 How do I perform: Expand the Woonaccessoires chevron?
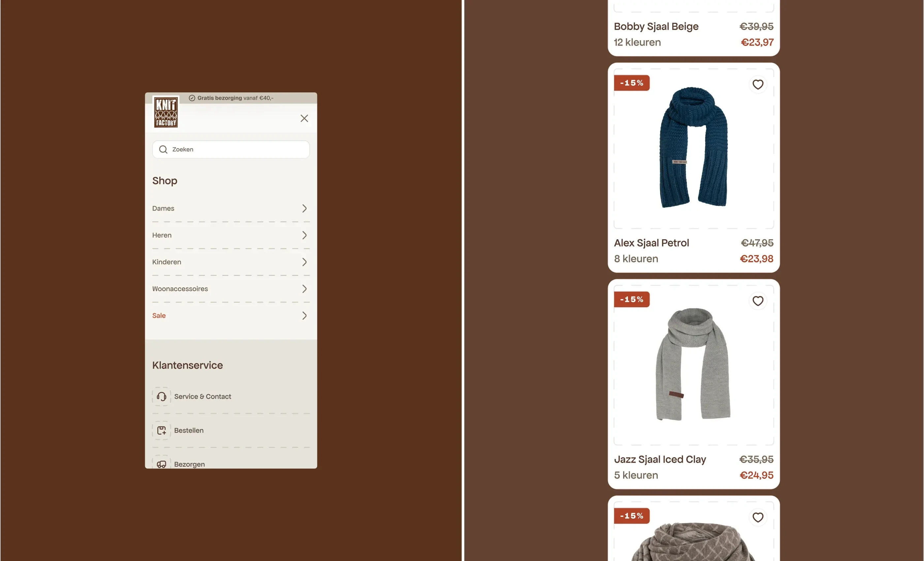pos(304,288)
